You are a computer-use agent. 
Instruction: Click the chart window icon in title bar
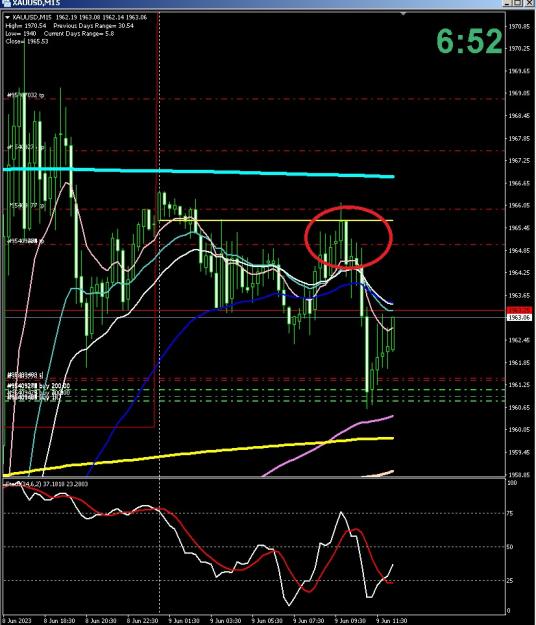point(6,3)
